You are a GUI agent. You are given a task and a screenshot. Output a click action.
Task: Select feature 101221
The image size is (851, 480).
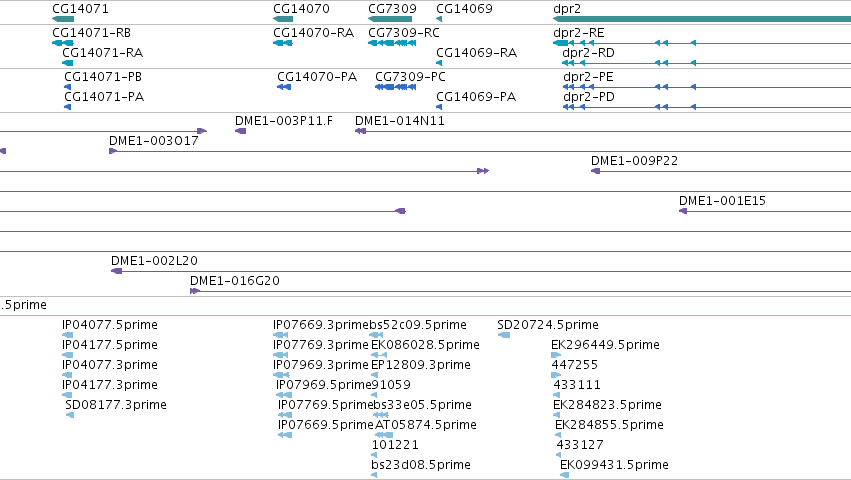click(x=395, y=445)
